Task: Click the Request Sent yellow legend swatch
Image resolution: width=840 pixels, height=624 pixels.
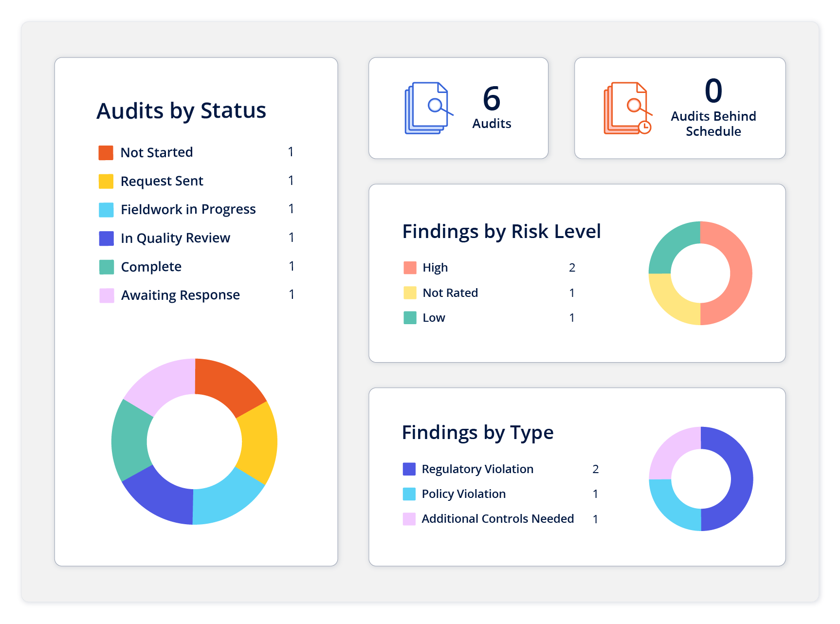Action: pyautogui.click(x=106, y=181)
